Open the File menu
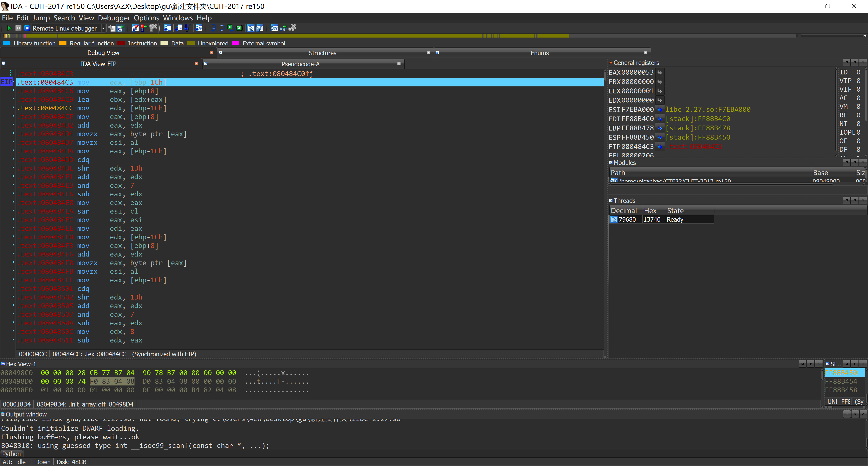Viewport: 868px width, 466px height. tap(7, 18)
